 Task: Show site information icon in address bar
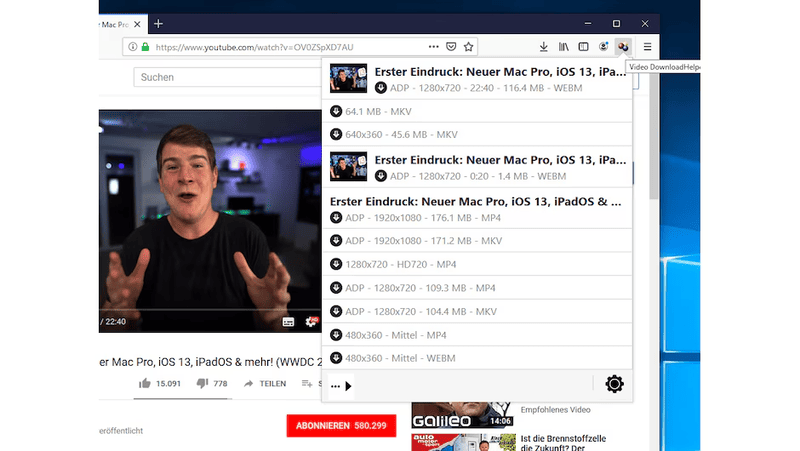(x=133, y=47)
